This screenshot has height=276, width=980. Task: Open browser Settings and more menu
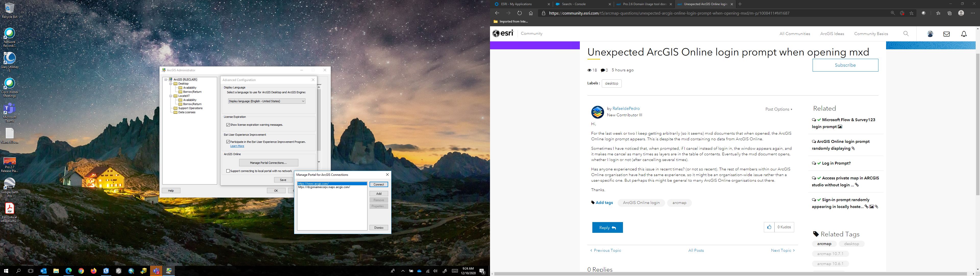(973, 13)
